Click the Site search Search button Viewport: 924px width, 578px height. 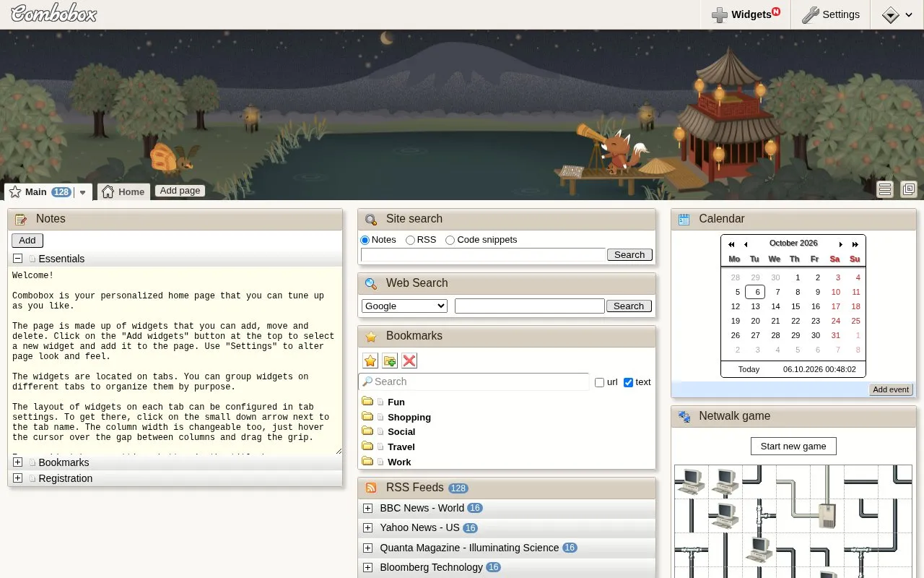(629, 254)
